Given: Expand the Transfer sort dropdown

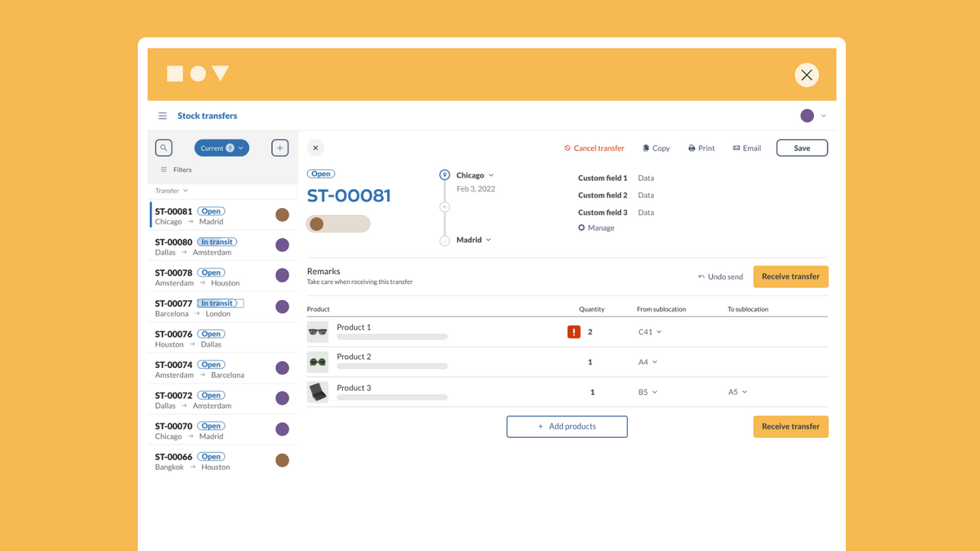Looking at the screenshot, I should pos(171,191).
